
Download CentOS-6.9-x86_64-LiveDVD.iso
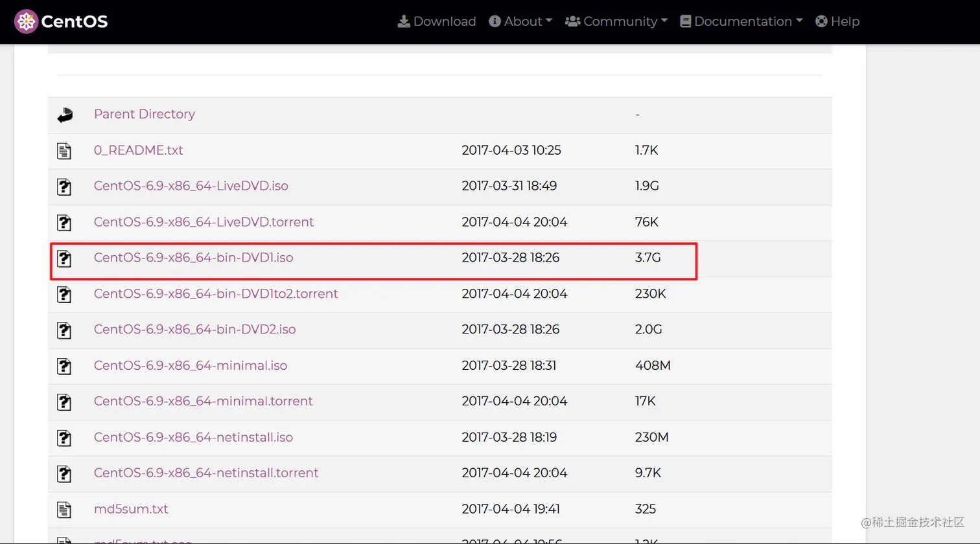(x=191, y=186)
